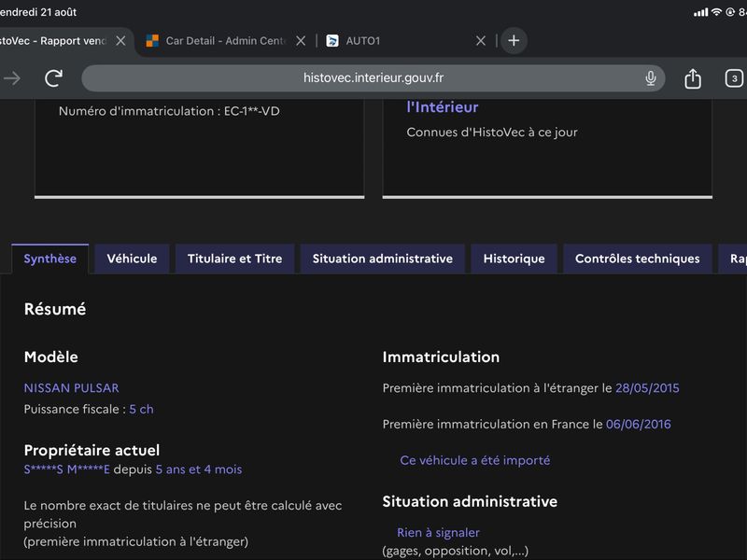747x560 pixels.
Task: Open the share sheet icon
Action: (x=693, y=78)
